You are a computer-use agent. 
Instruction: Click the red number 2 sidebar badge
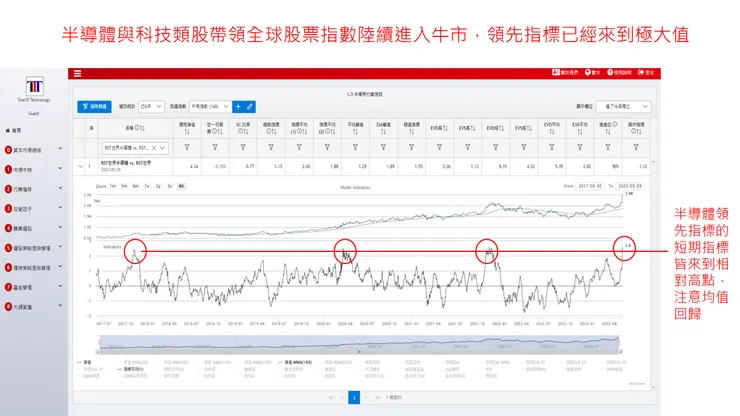8,189
